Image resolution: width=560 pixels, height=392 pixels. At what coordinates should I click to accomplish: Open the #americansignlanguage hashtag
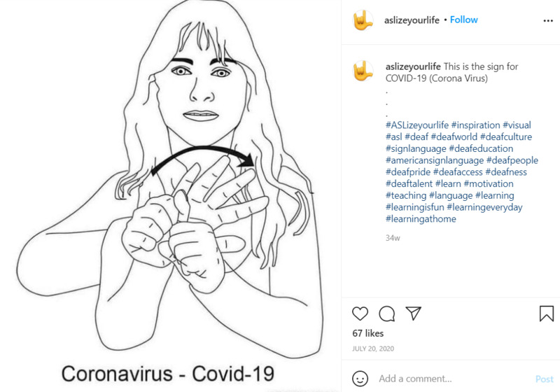(x=434, y=160)
